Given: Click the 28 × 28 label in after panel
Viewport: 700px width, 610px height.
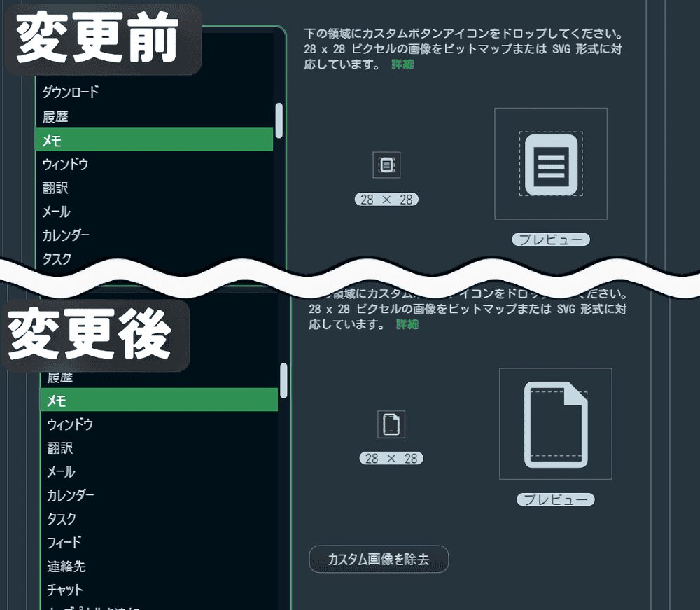Looking at the screenshot, I should pos(391,458).
